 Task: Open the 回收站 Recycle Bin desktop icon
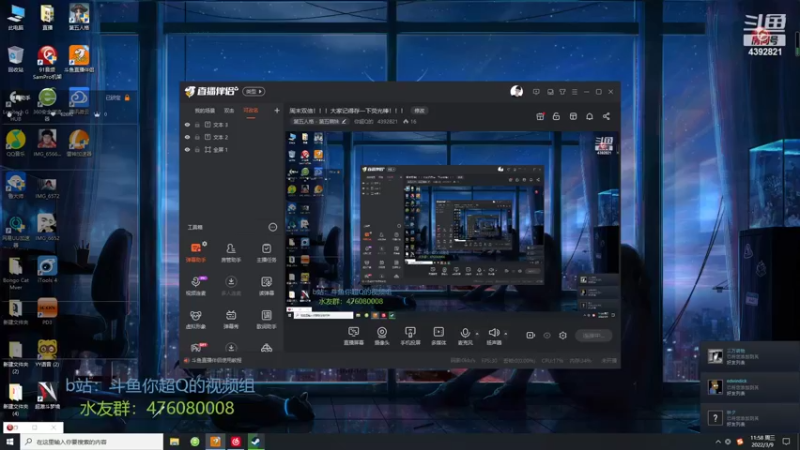16,60
